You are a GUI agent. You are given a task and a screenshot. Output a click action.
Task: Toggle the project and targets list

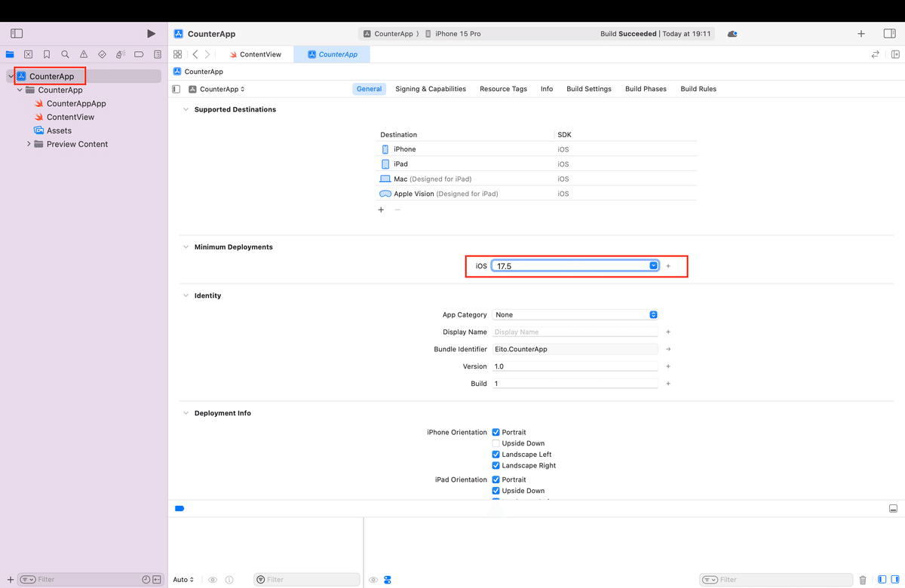click(176, 89)
